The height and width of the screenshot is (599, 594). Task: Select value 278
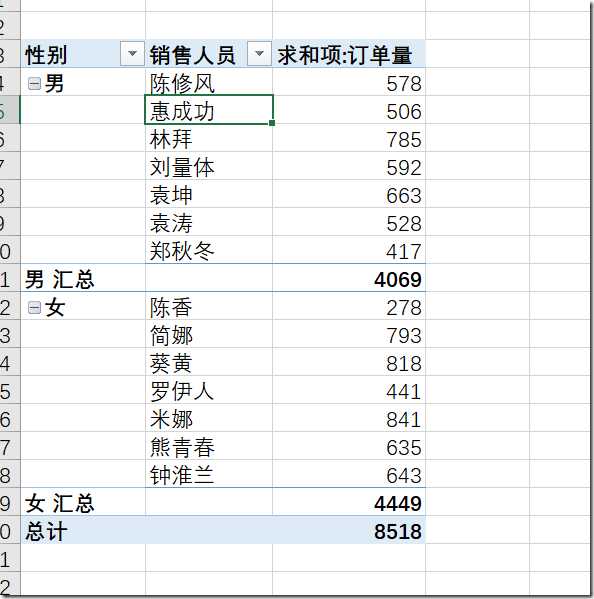tap(404, 308)
